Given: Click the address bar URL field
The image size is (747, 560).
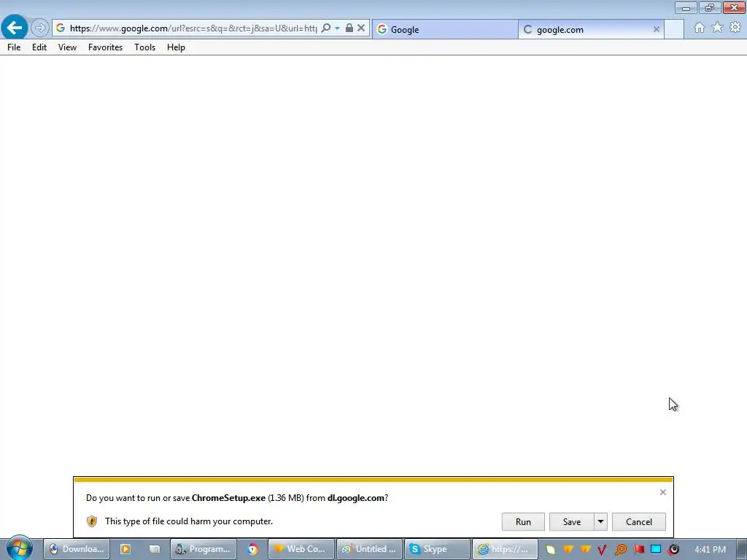Looking at the screenshot, I should pos(193,28).
